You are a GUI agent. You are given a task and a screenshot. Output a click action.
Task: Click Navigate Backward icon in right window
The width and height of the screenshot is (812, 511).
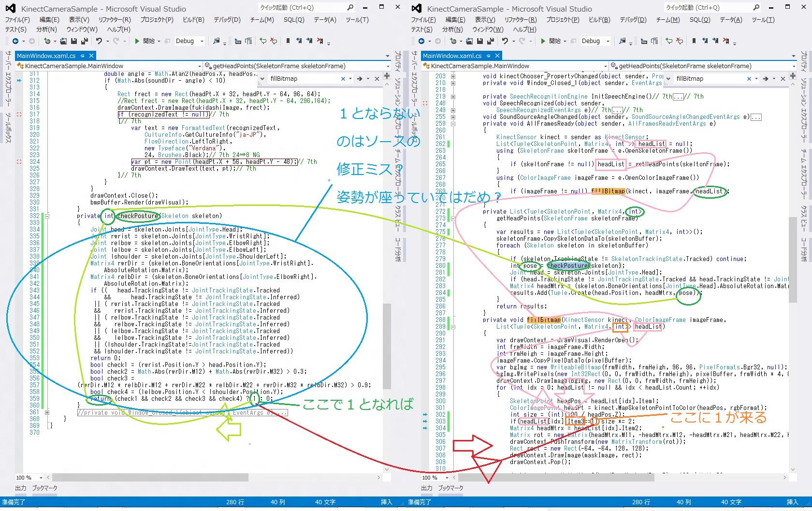coord(421,41)
